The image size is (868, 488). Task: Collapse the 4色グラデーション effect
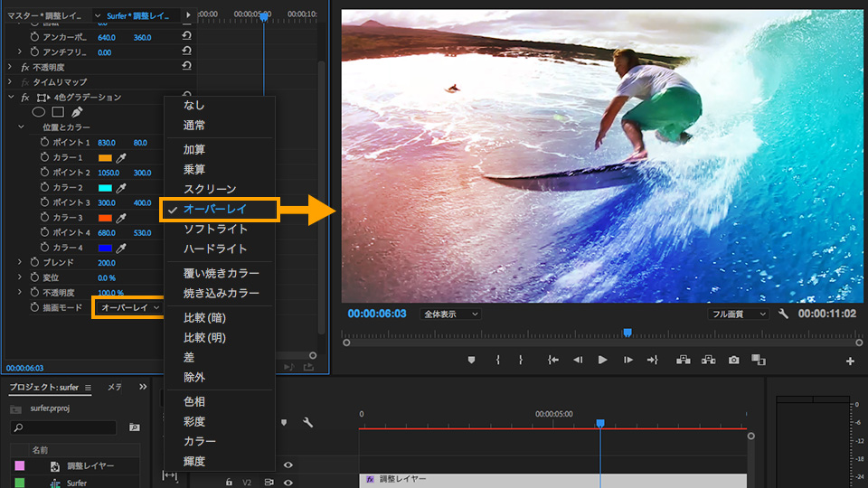pos(11,97)
